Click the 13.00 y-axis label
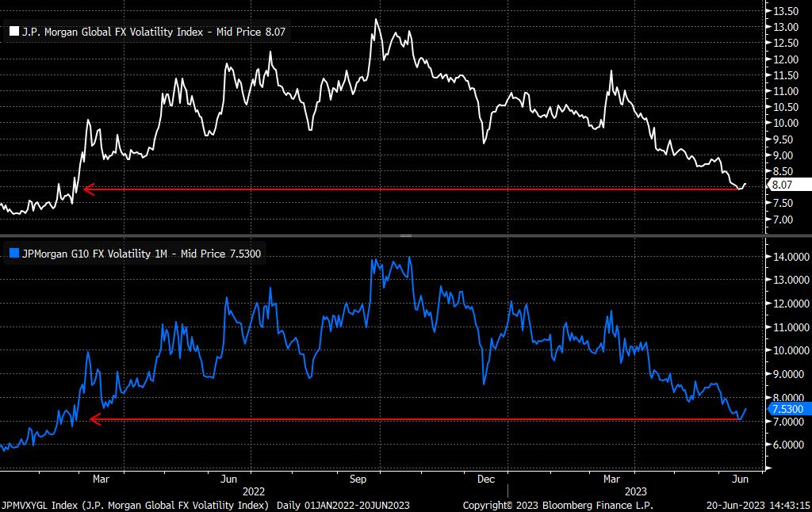This screenshot has height=512, width=812. [x=786, y=28]
